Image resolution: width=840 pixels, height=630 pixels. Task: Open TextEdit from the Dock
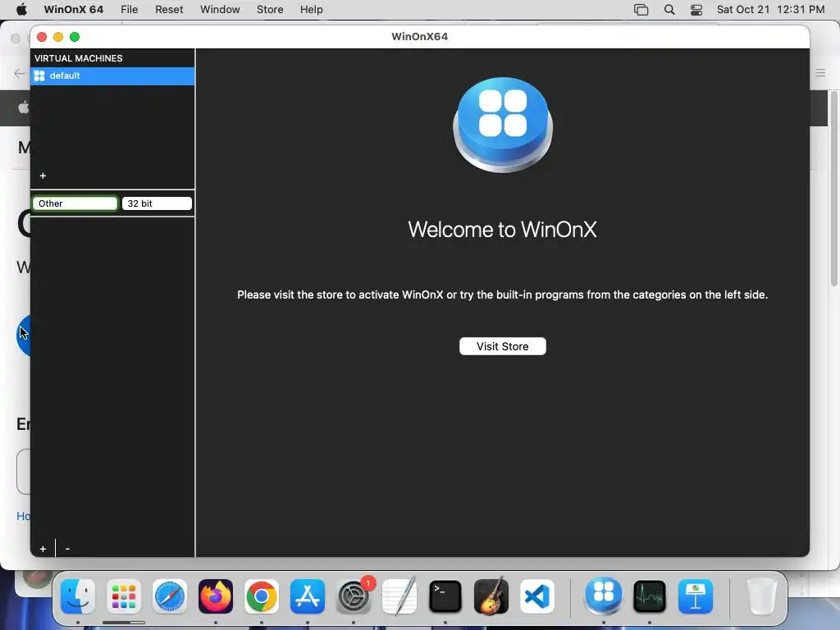399,596
